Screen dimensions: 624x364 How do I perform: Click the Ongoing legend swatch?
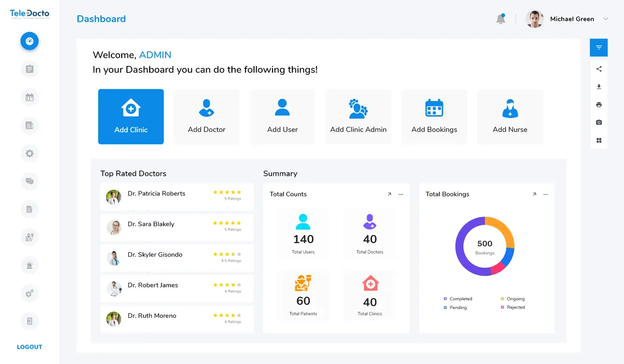pyautogui.click(x=502, y=299)
